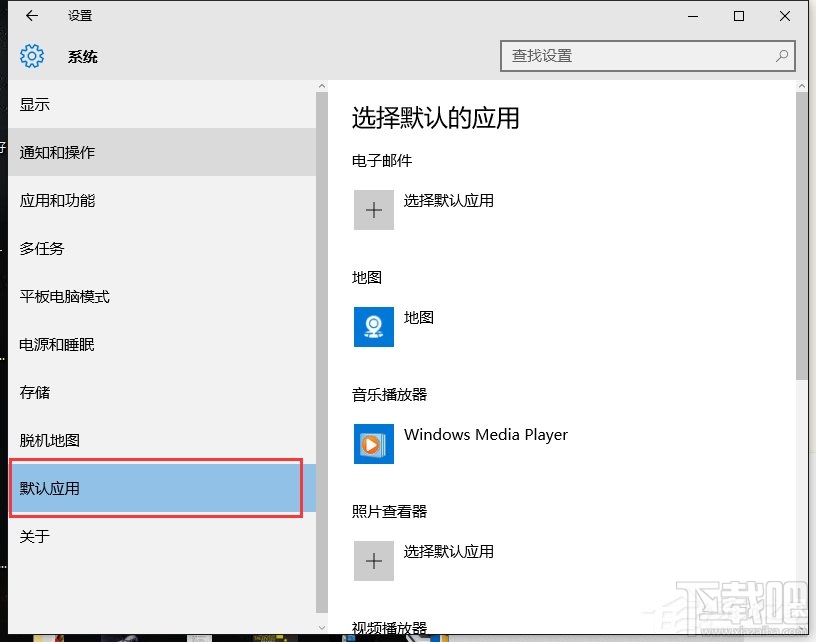
Task: Click the plus icon under 电子邮件
Action: pos(373,210)
